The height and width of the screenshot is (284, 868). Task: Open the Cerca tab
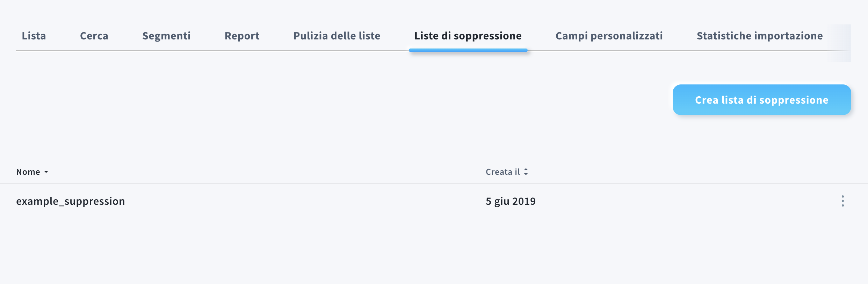pyautogui.click(x=94, y=36)
